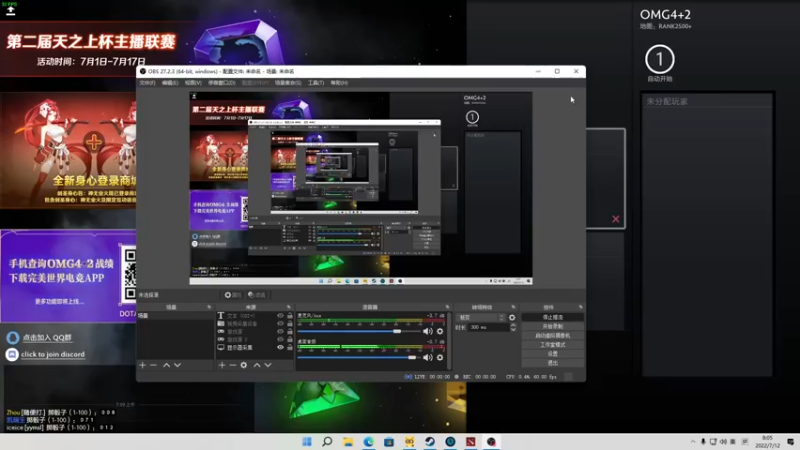This screenshot has height=450, width=800.
Task: Mute the desktop audio speaker icon
Action: click(428, 357)
